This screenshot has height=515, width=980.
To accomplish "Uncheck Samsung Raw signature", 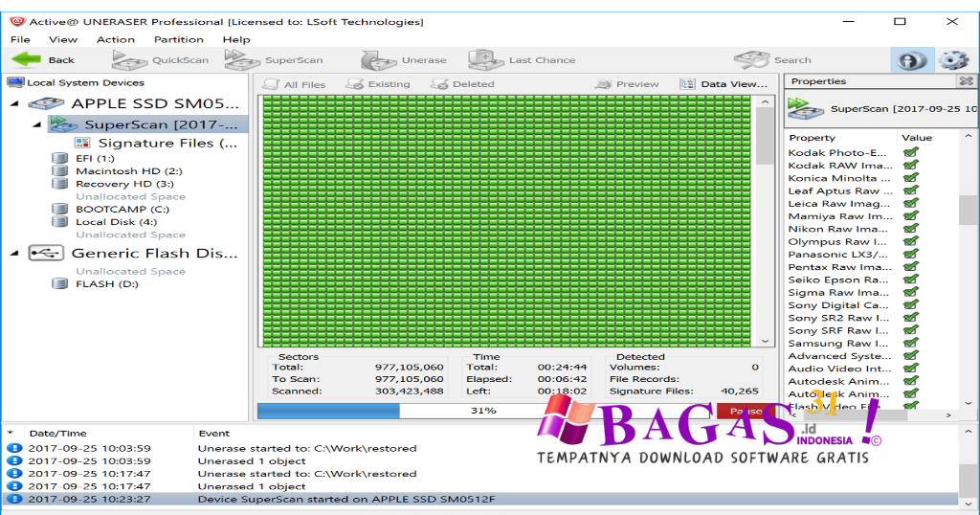I will pos(911,343).
